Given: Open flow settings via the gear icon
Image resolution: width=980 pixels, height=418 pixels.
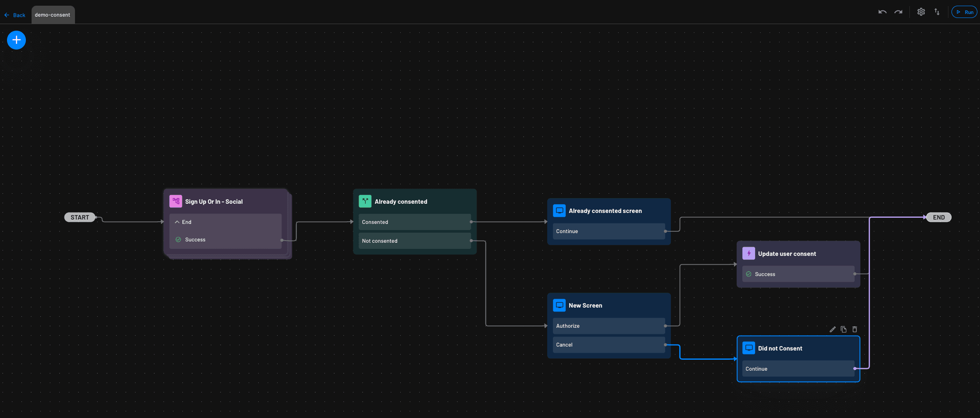Looking at the screenshot, I should [921, 12].
